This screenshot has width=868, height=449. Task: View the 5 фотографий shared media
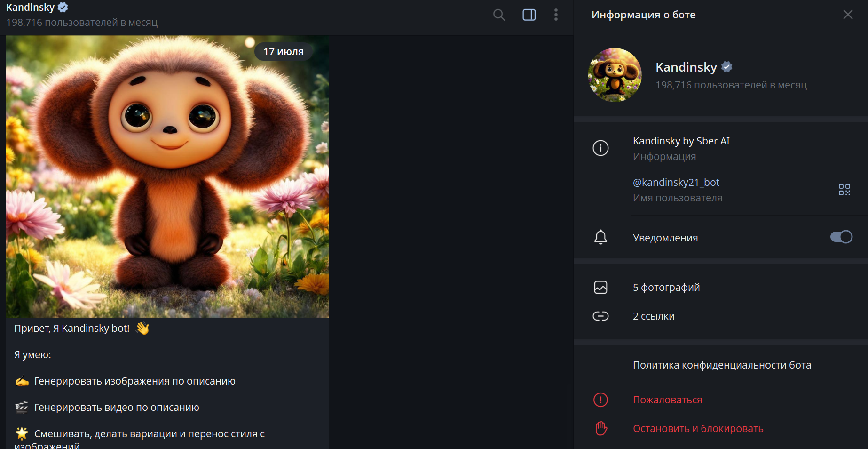click(x=666, y=287)
